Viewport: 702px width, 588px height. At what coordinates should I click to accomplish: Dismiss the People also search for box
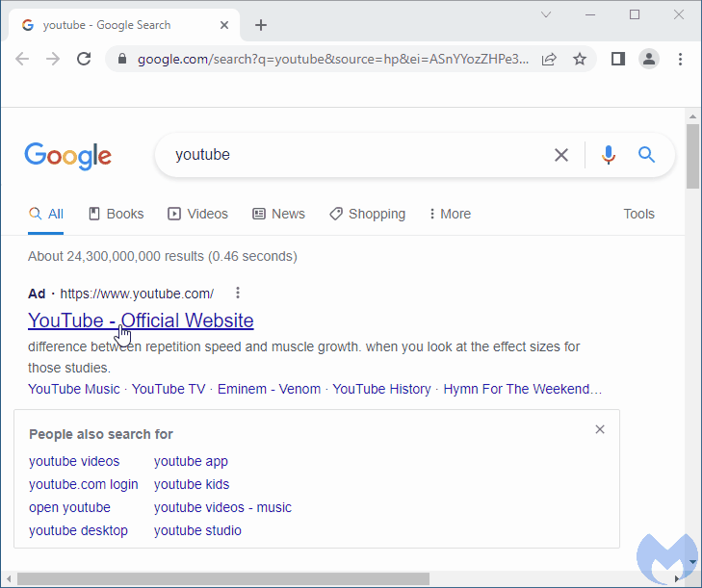tap(600, 429)
